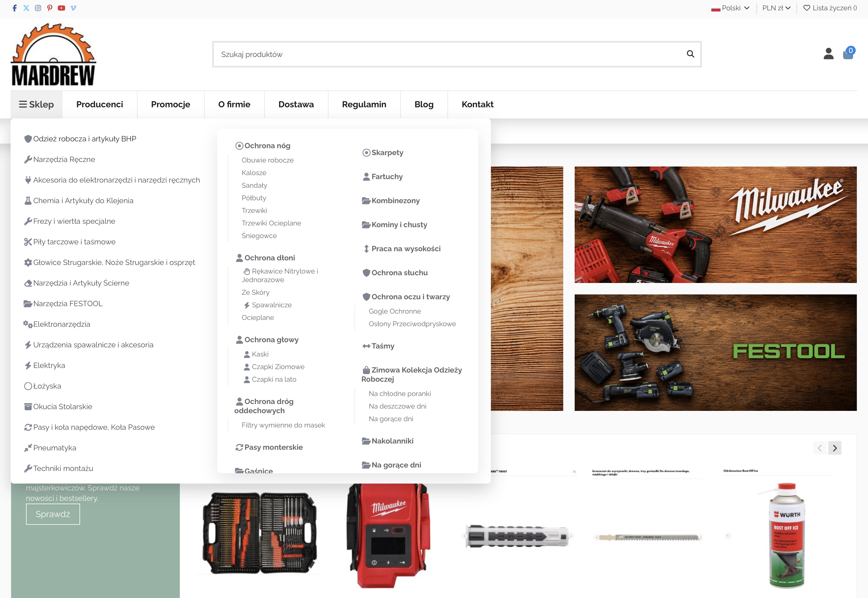The width and height of the screenshot is (868, 598).
Task: Open the Vimeo social icon
Action: [x=73, y=8]
